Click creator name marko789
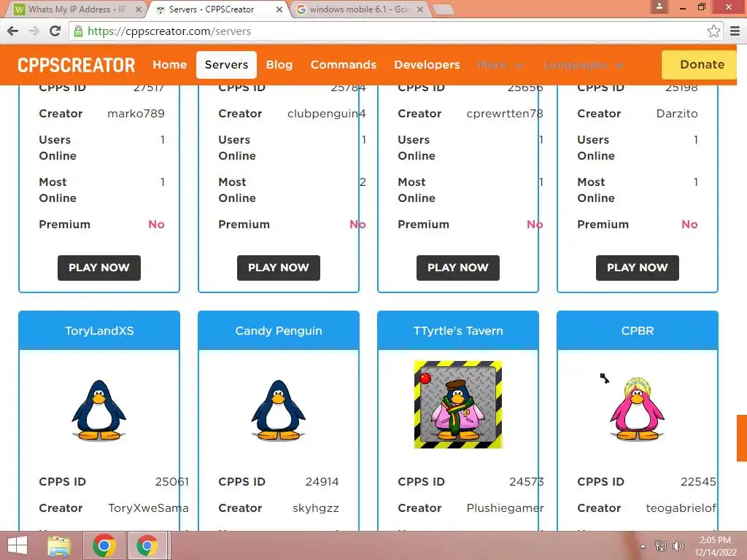This screenshot has height=560, width=747. point(136,114)
